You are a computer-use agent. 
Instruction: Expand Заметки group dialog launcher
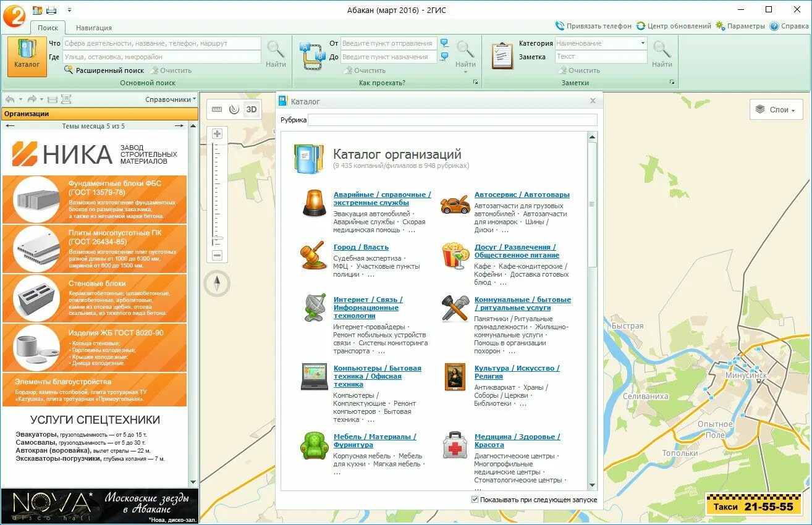point(672,82)
